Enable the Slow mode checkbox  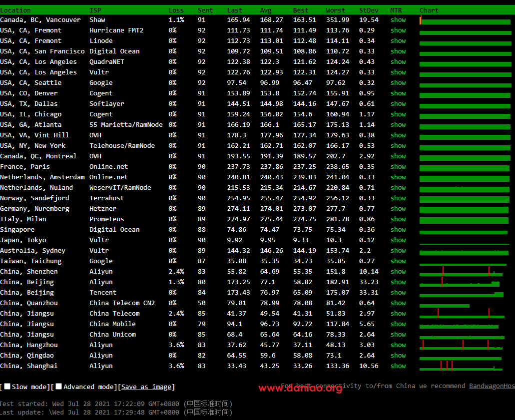(x=7, y=387)
